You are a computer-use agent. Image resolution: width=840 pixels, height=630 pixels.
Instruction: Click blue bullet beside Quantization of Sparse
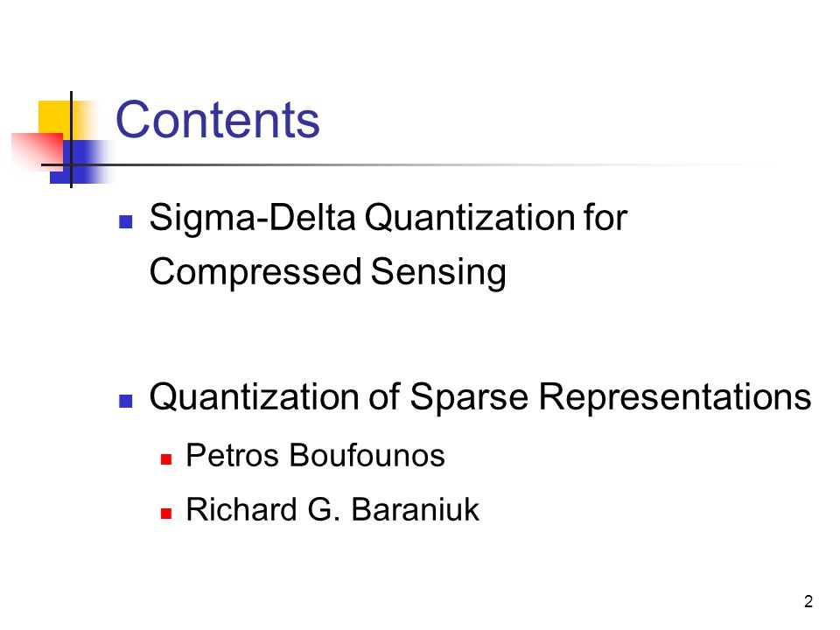pos(126,401)
